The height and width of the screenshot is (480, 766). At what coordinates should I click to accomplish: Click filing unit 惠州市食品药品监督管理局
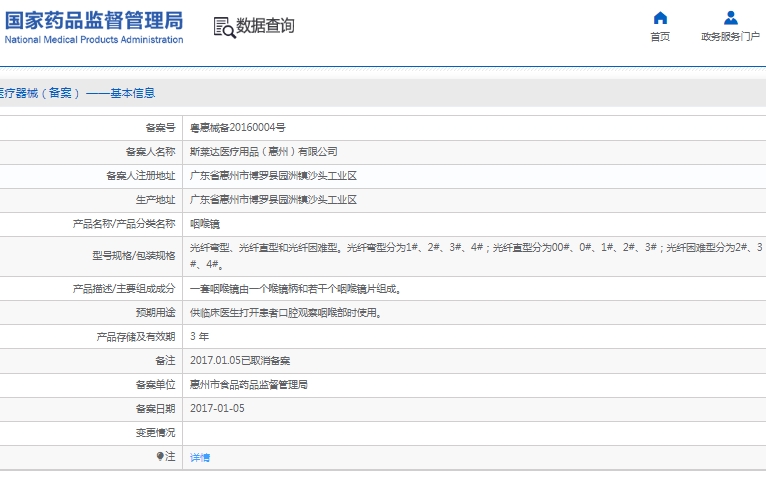[249, 384]
